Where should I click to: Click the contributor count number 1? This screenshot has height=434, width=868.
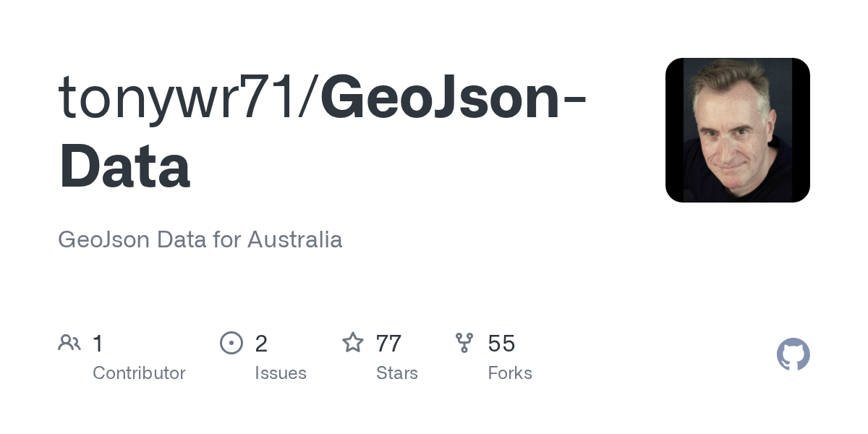tap(98, 344)
